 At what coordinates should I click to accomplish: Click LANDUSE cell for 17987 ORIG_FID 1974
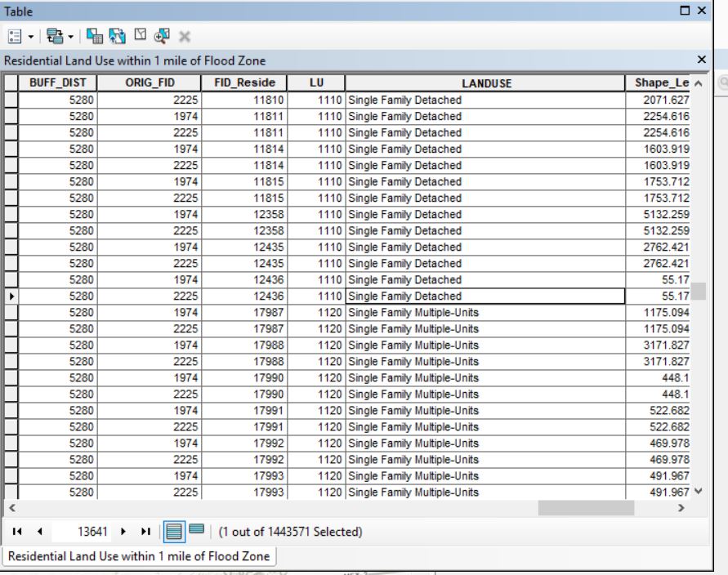(x=485, y=312)
